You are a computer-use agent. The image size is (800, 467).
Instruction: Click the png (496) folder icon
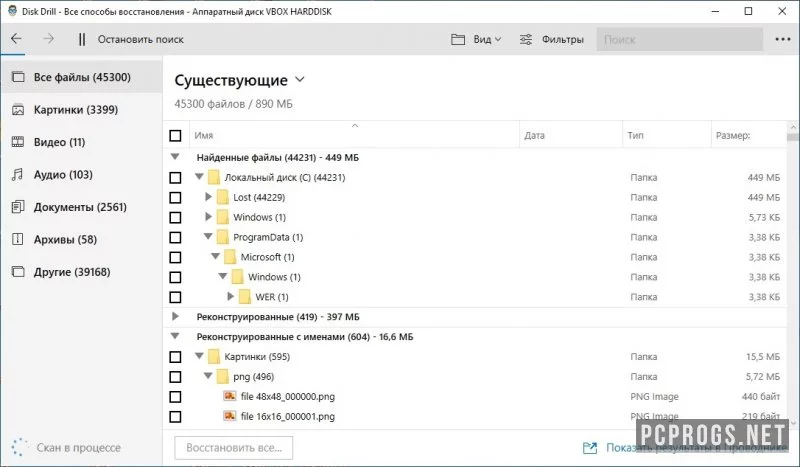tap(222, 376)
